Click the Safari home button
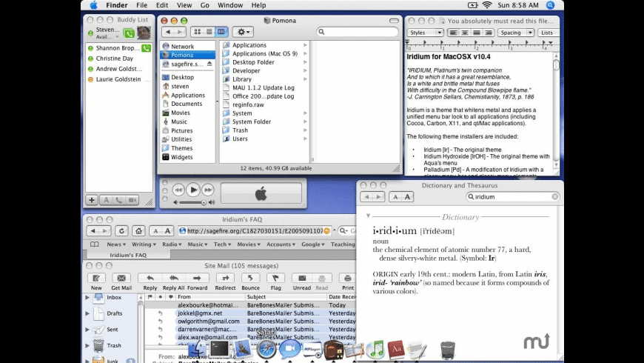Viewport: 644px width, 363px height. tap(139, 230)
